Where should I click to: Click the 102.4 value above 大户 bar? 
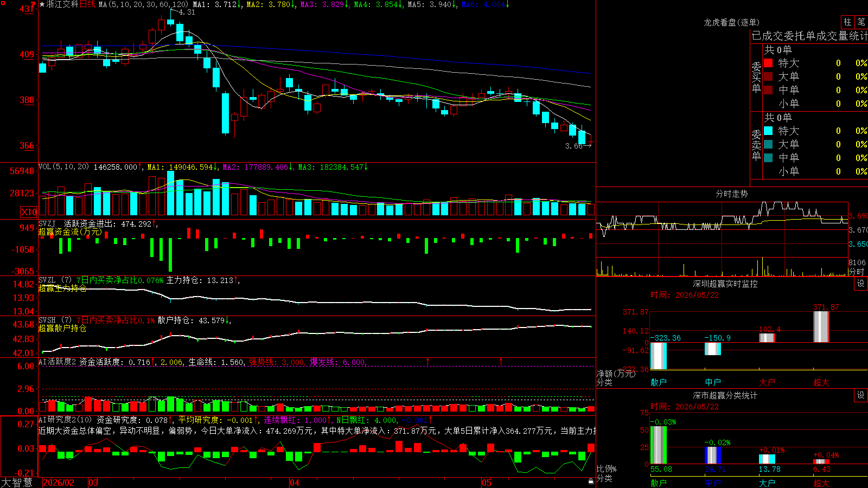point(770,329)
